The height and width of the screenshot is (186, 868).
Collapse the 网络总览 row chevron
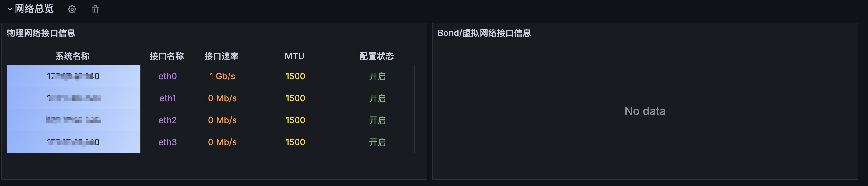(10, 9)
